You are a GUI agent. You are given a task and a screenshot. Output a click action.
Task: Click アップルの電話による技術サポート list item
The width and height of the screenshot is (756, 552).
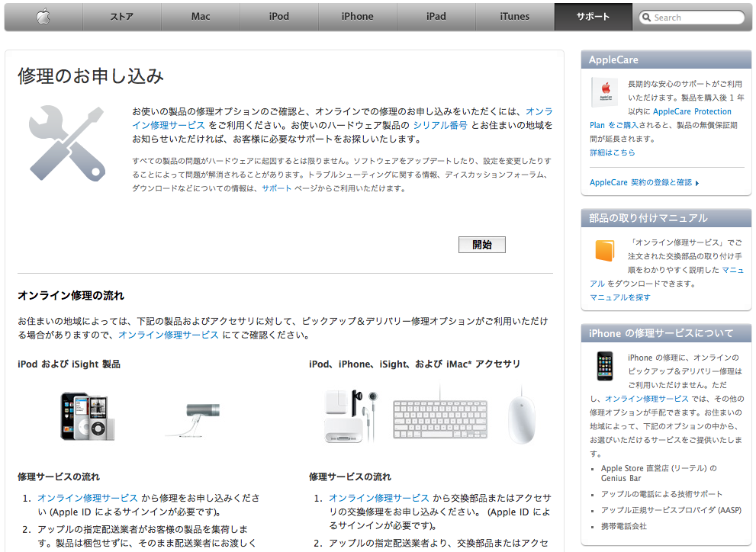pyautogui.click(x=661, y=494)
